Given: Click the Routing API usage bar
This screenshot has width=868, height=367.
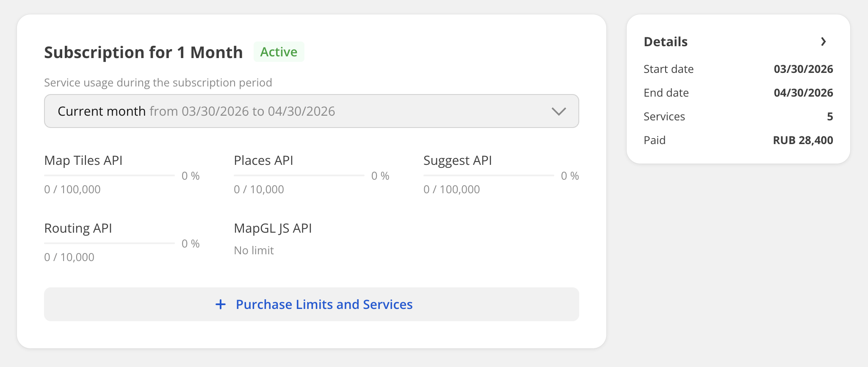Looking at the screenshot, I should click(x=109, y=243).
